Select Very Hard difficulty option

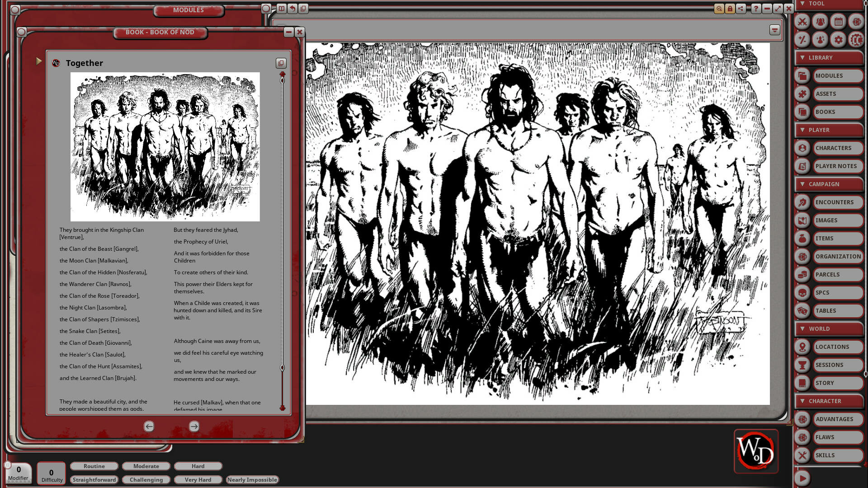point(198,479)
